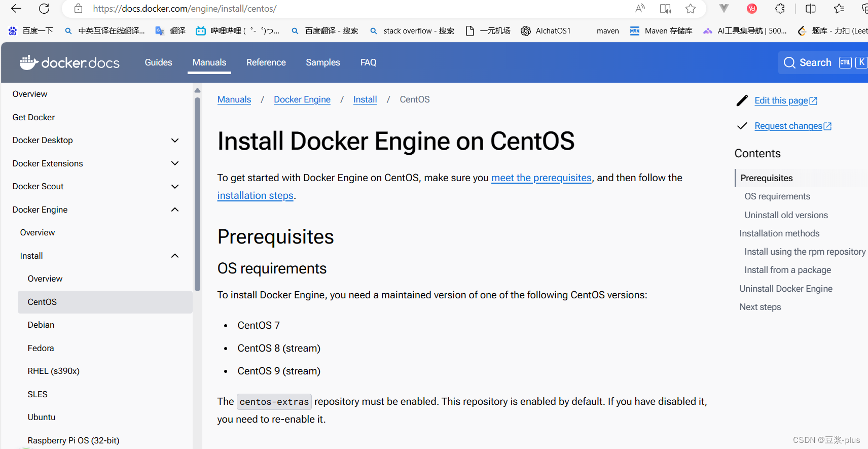This screenshot has height=449, width=868.
Task: Jump to Uninstall old versions
Action: [x=786, y=215]
